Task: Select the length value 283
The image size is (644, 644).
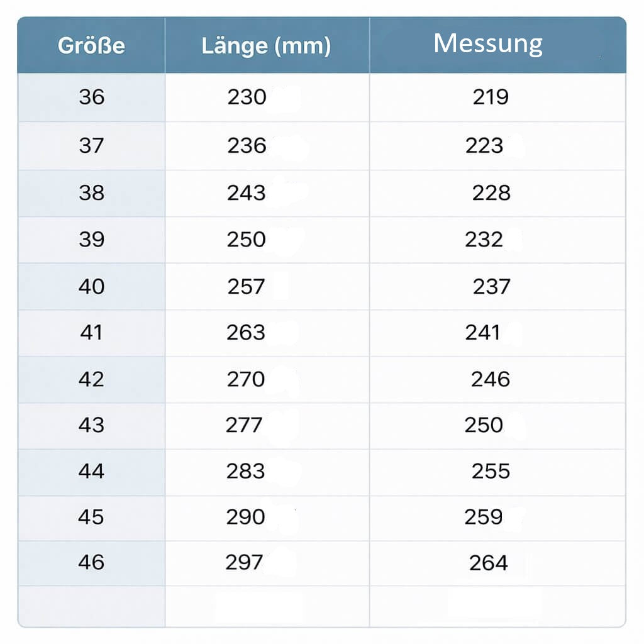Action: point(246,471)
